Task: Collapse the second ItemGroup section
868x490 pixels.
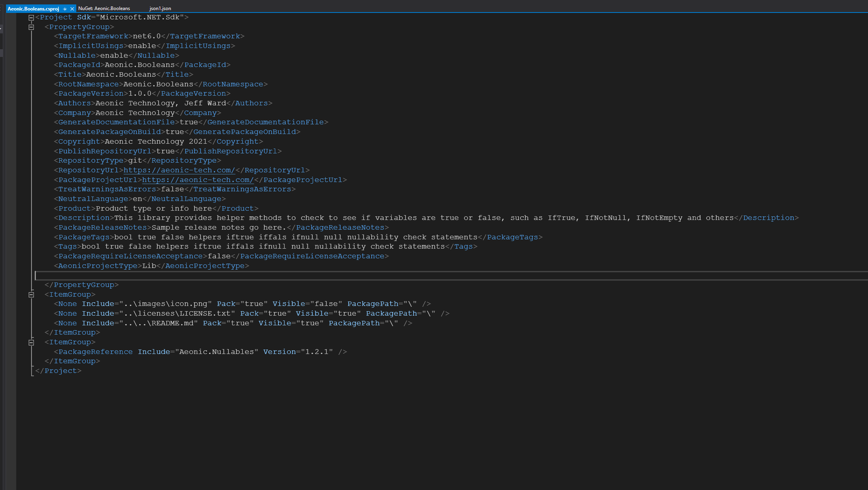Action: pos(31,342)
